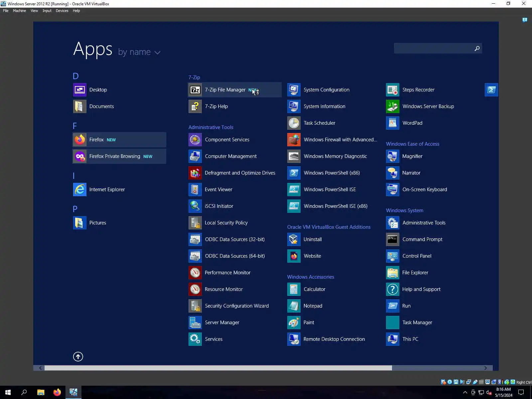The width and height of the screenshot is (532, 399).
Task: Open the Documents folder icon
Action: pos(80,106)
